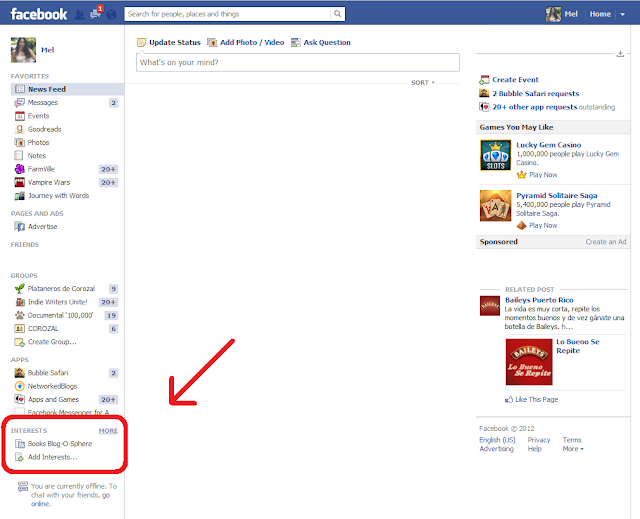Viewport: 640px width, 519px height.
Task: Click the Goodreads icon
Action: pos(20,129)
